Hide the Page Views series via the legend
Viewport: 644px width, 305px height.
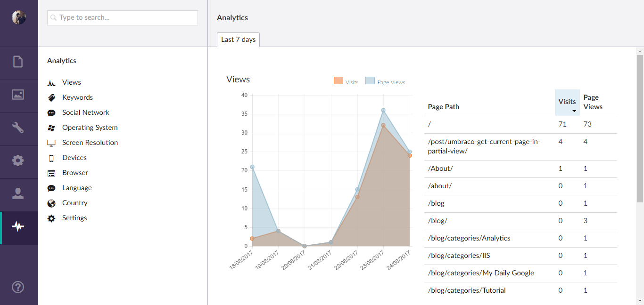coord(386,81)
